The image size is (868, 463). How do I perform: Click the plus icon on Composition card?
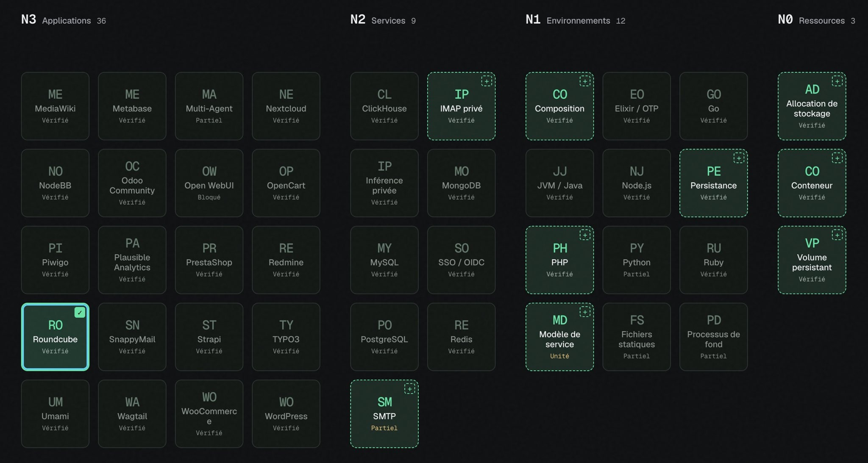(585, 81)
